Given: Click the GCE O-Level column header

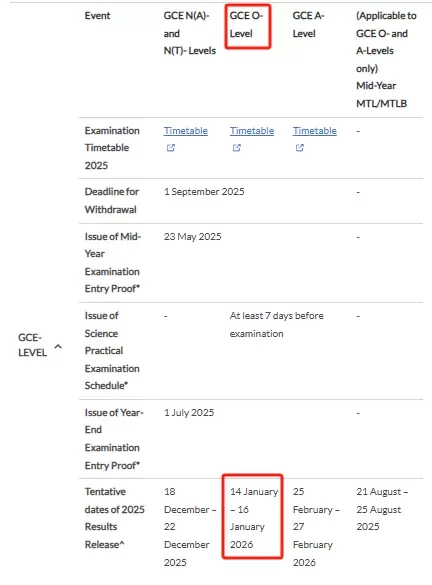Looking at the screenshot, I should coord(246,25).
